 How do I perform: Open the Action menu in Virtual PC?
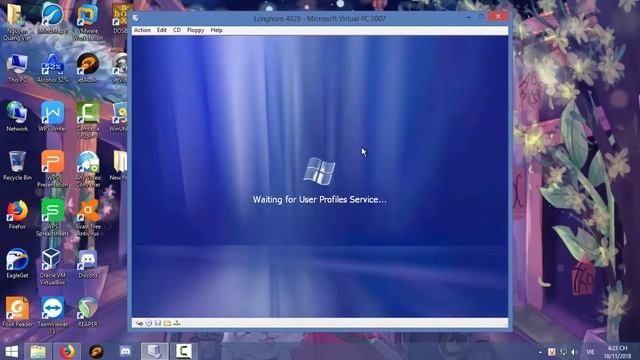(142, 30)
